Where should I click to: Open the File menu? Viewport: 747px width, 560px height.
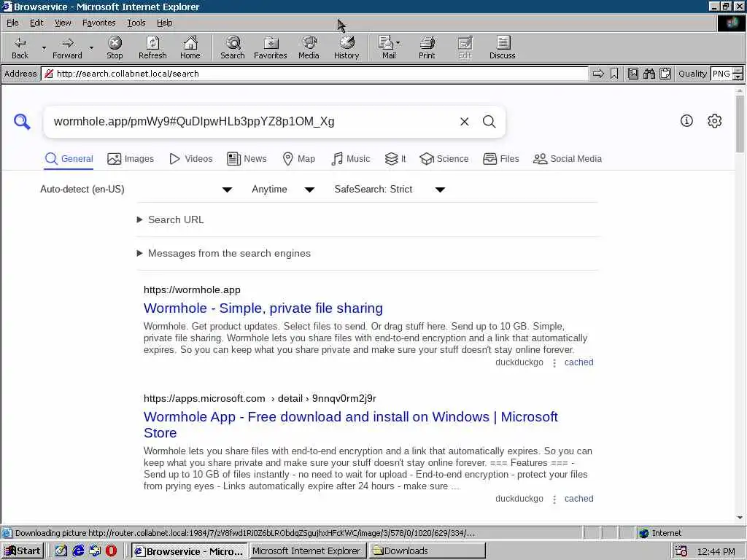point(12,23)
